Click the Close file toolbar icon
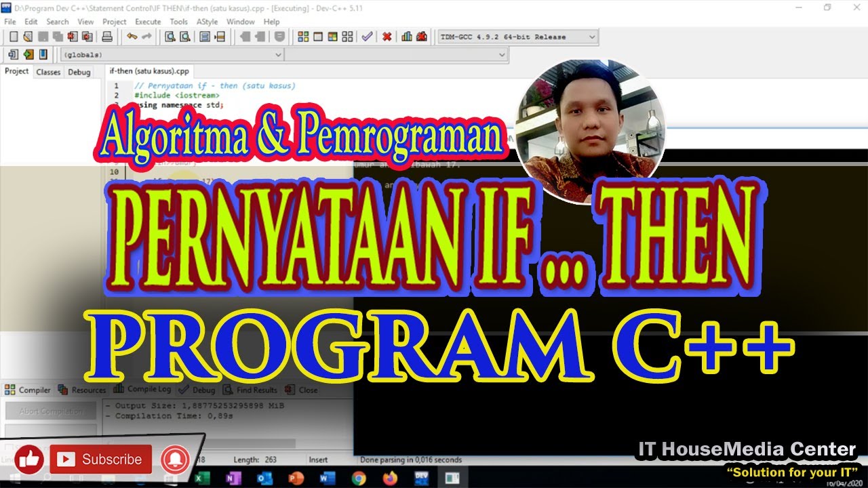 click(x=72, y=37)
